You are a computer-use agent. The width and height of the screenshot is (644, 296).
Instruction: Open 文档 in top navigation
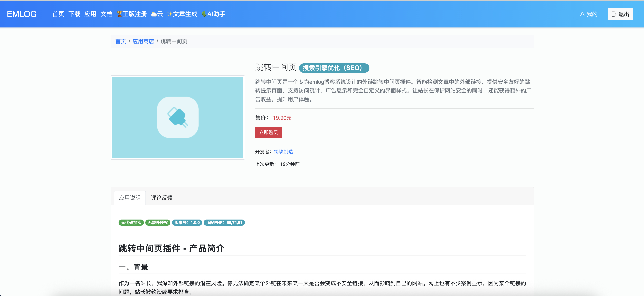(x=106, y=14)
